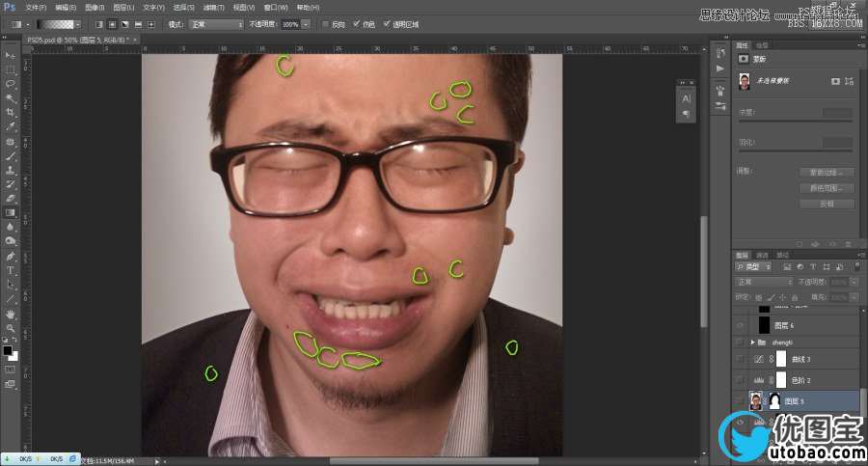Image resolution: width=868 pixels, height=466 pixels.
Task: Select the Pen tool
Action: point(10,257)
